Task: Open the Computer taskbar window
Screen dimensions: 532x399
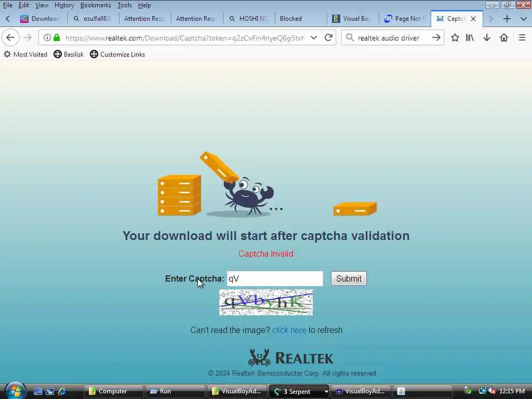Action: 113,391
